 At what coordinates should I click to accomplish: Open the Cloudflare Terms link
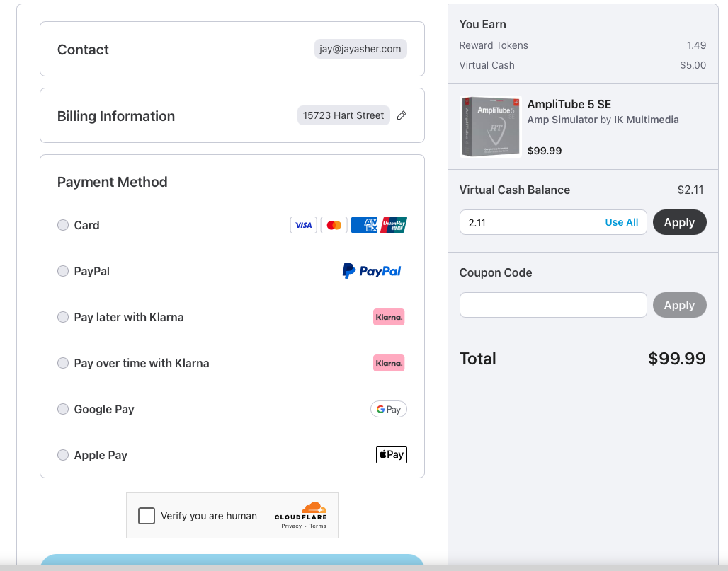coord(318,526)
